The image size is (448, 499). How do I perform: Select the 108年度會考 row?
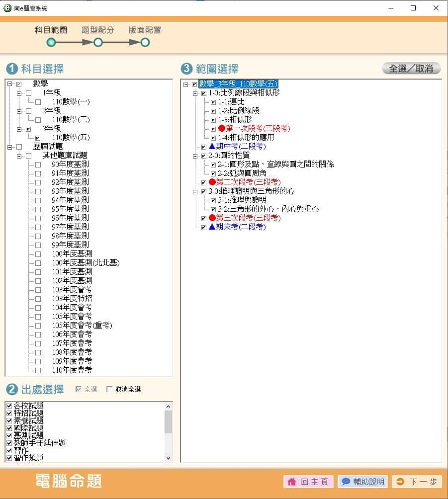pos(72,352)
